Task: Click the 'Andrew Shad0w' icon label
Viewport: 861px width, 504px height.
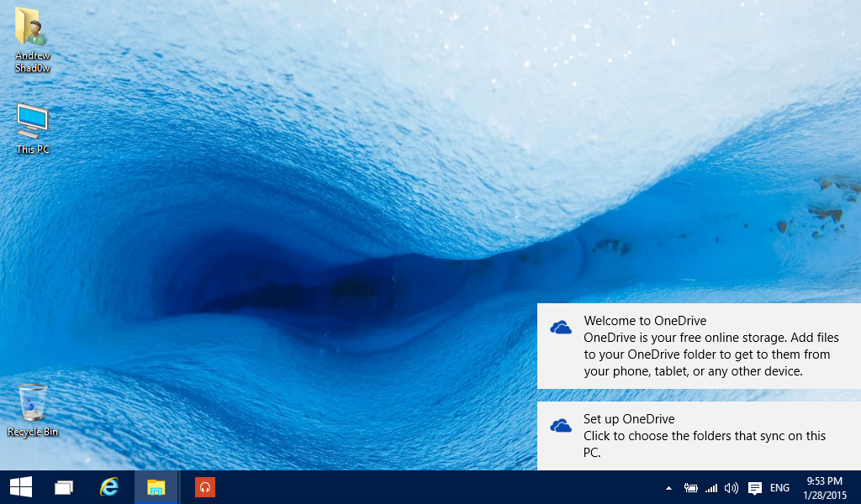Action: point(33,61)
